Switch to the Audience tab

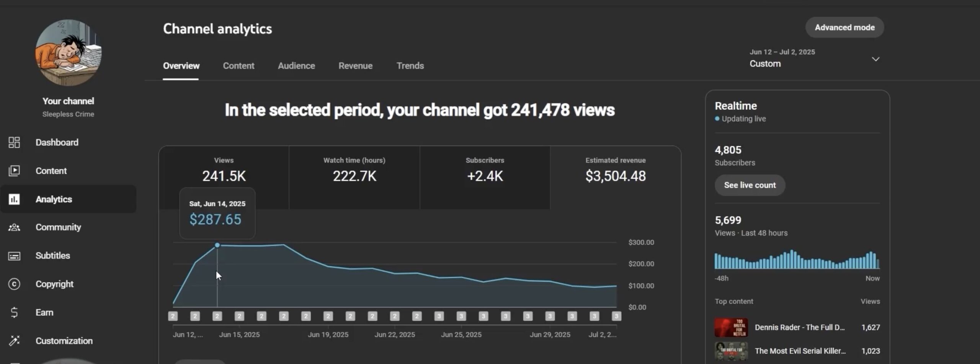(296, 66)
